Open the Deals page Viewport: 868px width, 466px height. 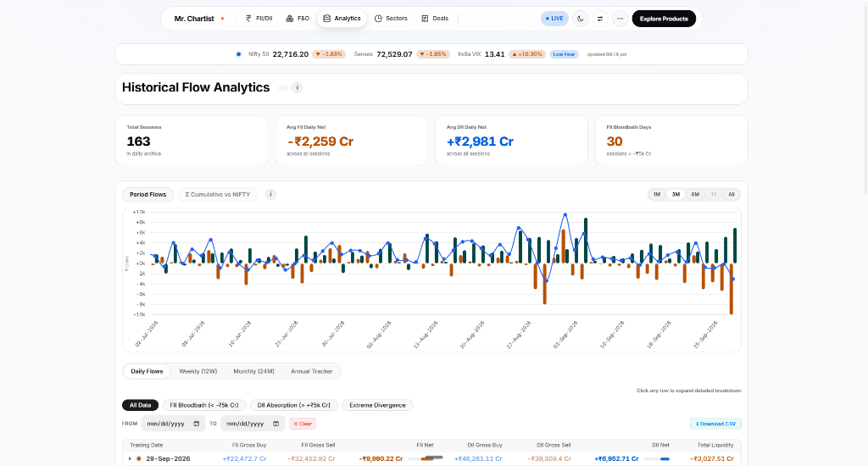point(435,19)
